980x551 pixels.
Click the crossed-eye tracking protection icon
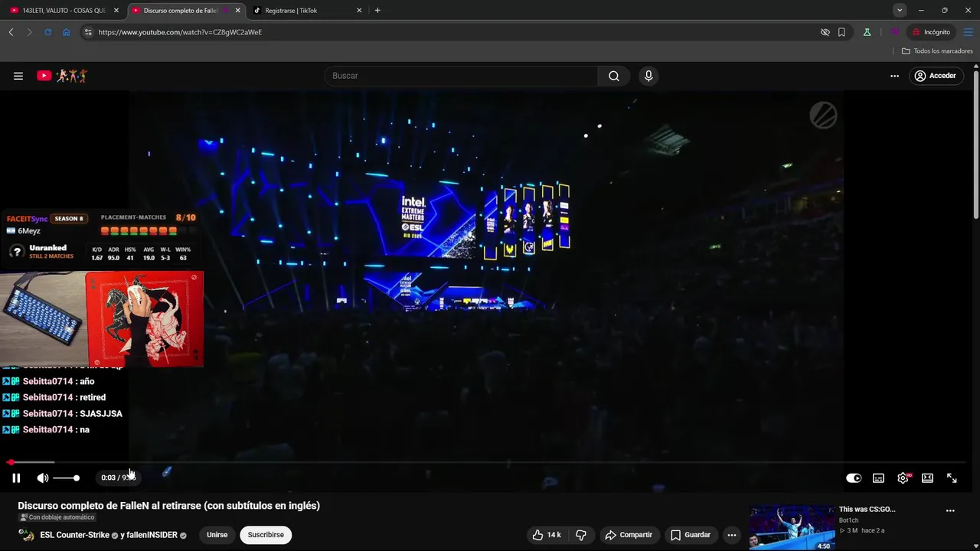(x=825, y=32)
